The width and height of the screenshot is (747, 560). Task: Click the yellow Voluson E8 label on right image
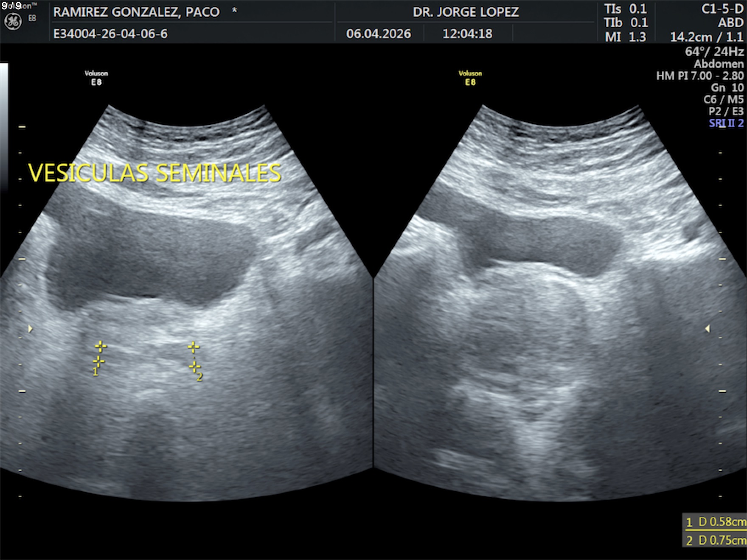click(470, 78)
